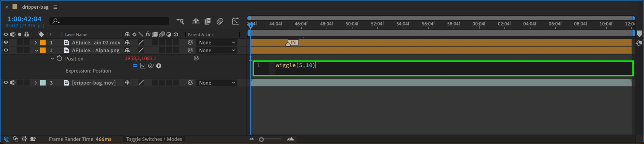This screenshot has height=144, width=644.
Task: Expand layer 1 AEJuice...ain 02.mov properties
Action: [x=36, y=43]
